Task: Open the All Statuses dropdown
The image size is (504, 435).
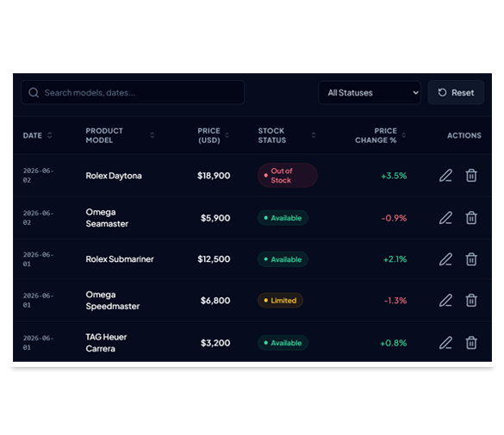Action: pos(370,92)
